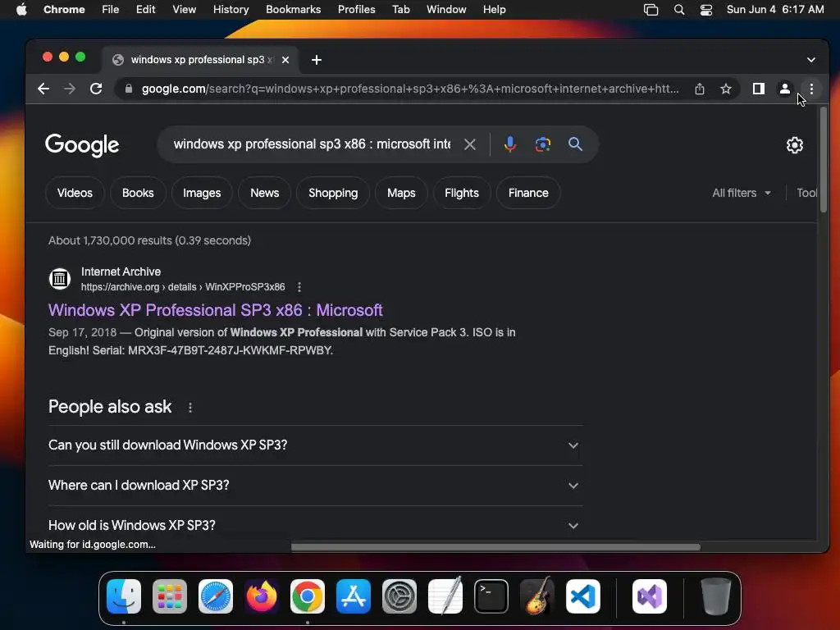Open the Chrome profile avatar

click(785, 89)
